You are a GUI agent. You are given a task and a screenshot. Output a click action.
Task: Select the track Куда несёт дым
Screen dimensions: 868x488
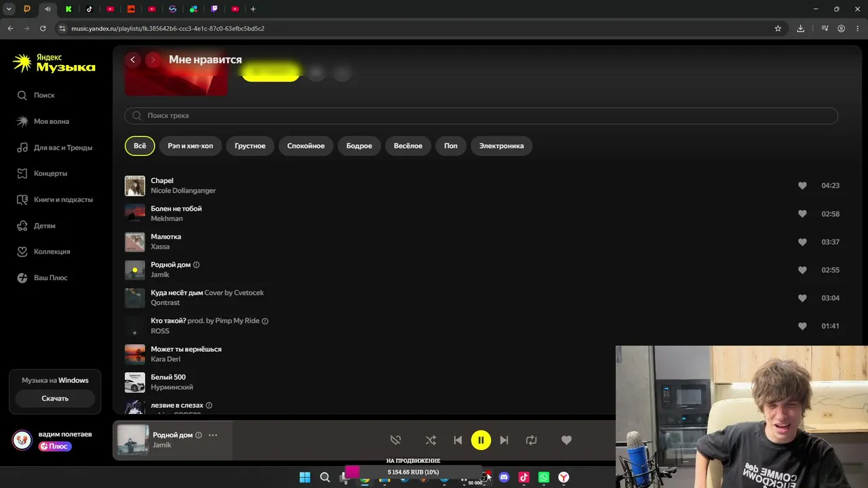pos(177,293)
